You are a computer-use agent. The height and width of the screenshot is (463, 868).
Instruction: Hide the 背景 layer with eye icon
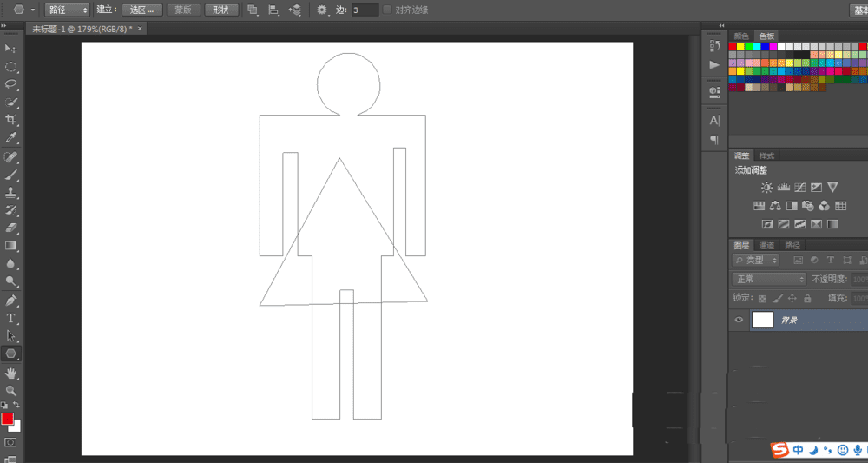point(739,320)
